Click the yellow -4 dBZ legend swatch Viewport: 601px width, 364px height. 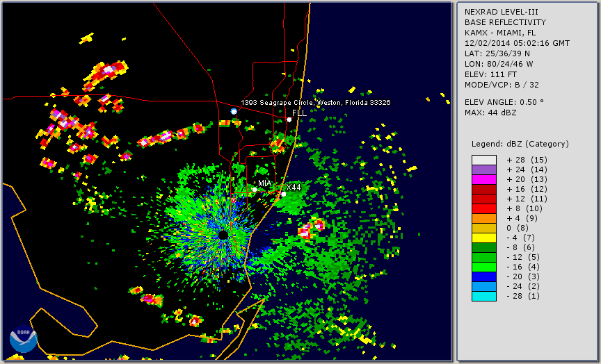pyautogui.click(x=483, y=238)
